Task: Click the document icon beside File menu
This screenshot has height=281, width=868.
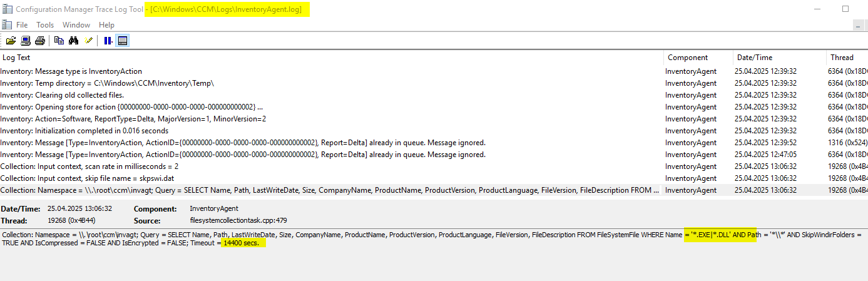Action: coord(7,25)
